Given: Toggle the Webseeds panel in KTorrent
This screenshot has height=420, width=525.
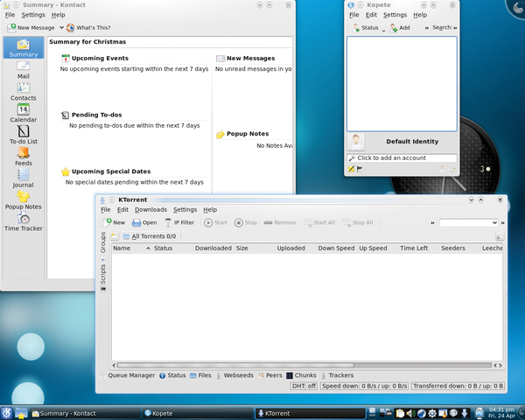Looking at the screenshot, I should click(234, 375).
